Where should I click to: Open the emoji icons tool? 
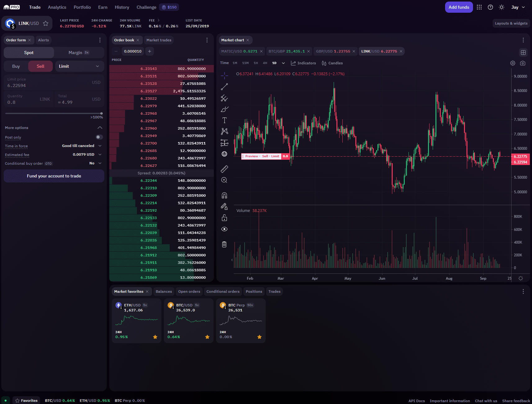coord(224,154)
